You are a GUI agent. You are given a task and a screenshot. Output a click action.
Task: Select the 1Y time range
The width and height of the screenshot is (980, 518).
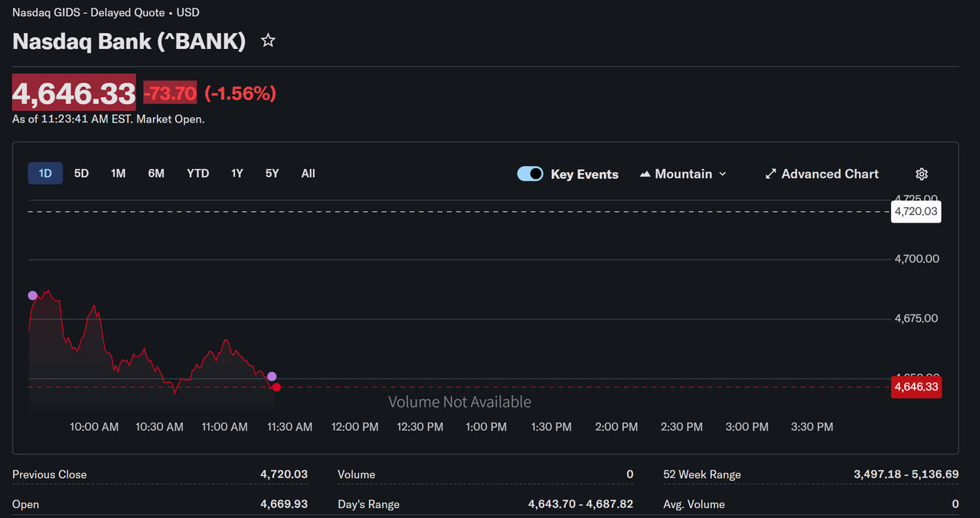click(x=237, y=174)
